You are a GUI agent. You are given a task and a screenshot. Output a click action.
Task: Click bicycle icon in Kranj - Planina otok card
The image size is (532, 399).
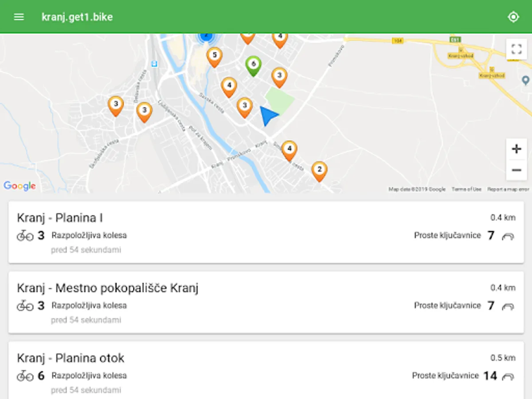click(x=25, y=376)
